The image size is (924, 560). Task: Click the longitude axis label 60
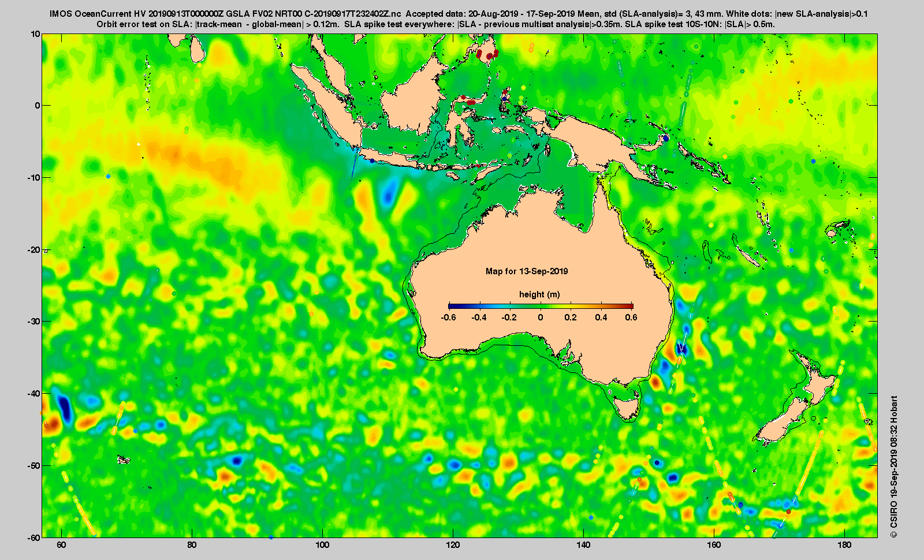click(x=62, y=546)
